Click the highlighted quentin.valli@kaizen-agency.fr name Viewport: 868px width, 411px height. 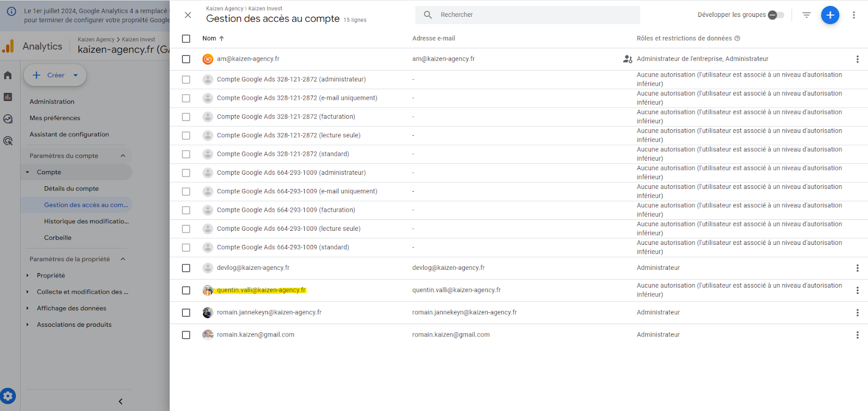pyautogui.click(x=261, y=290)
